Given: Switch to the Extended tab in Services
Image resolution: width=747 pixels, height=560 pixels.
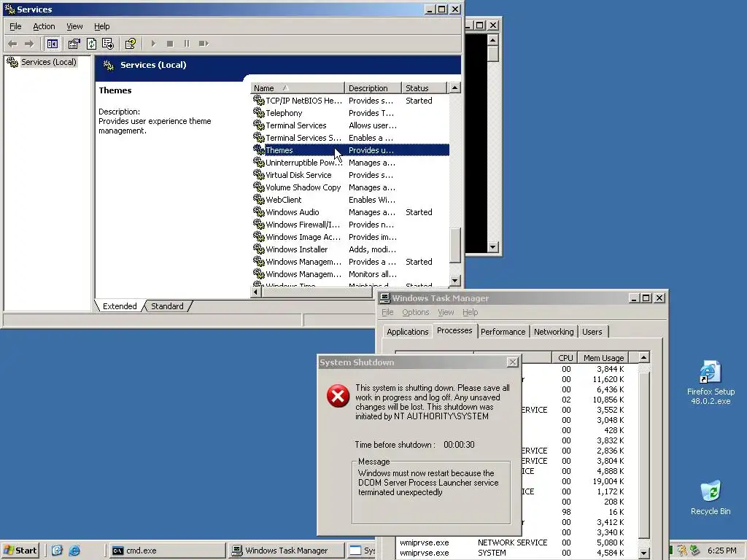Looking at the screenshot, I should click(120, 306).
